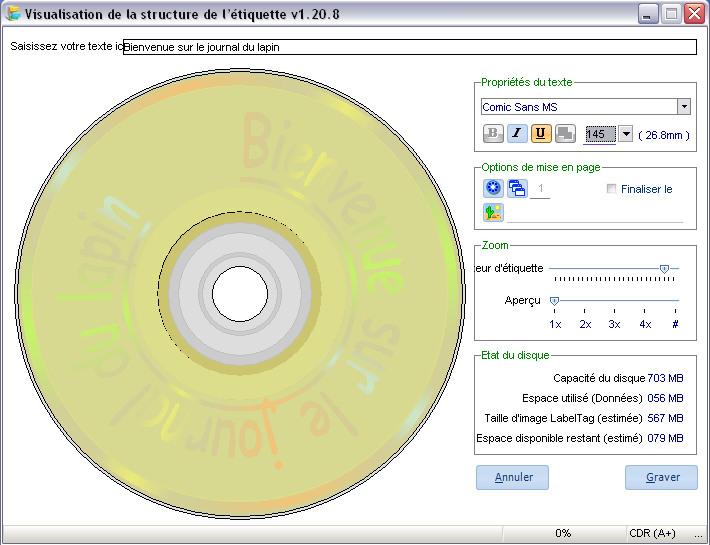Adjust the label size slider handle

[664, 269]
